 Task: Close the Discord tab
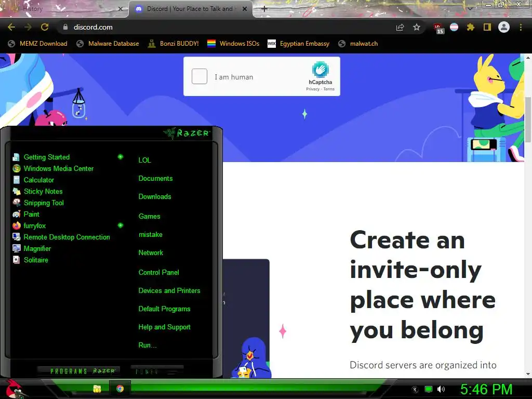245,9
